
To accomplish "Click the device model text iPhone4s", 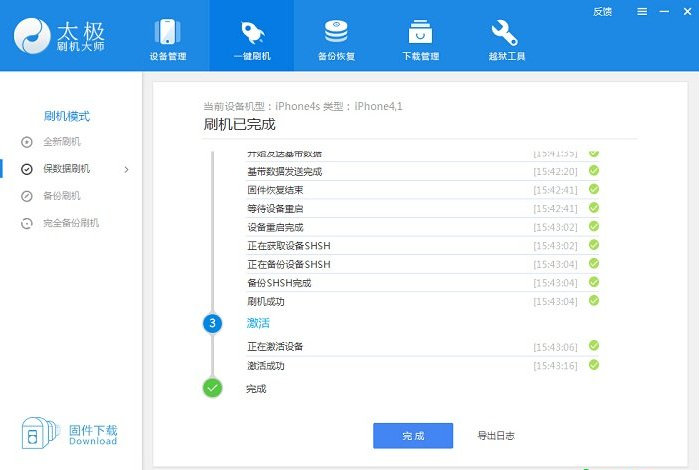I will (x=297, y=106).
